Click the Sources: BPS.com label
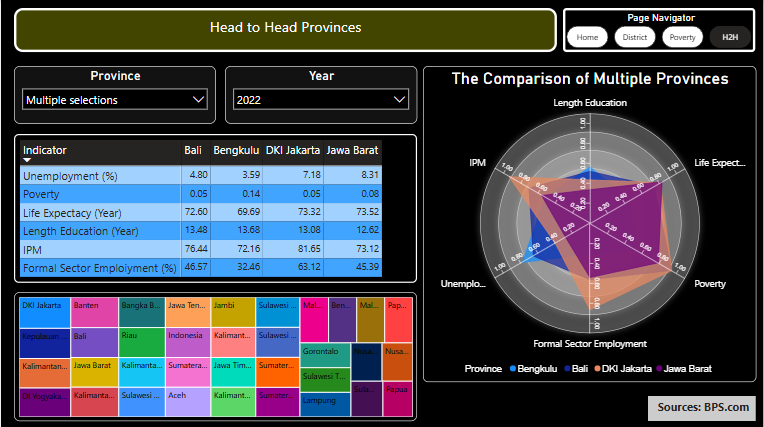The height and width of the screenshot is (427, 764). click(703, 407)
